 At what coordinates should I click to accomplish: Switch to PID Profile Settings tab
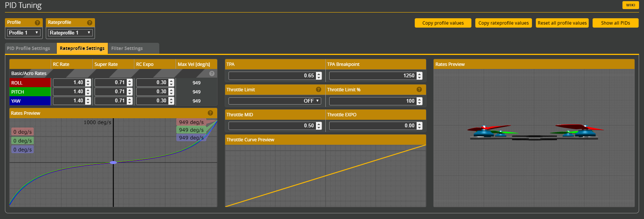coord(29,48)
